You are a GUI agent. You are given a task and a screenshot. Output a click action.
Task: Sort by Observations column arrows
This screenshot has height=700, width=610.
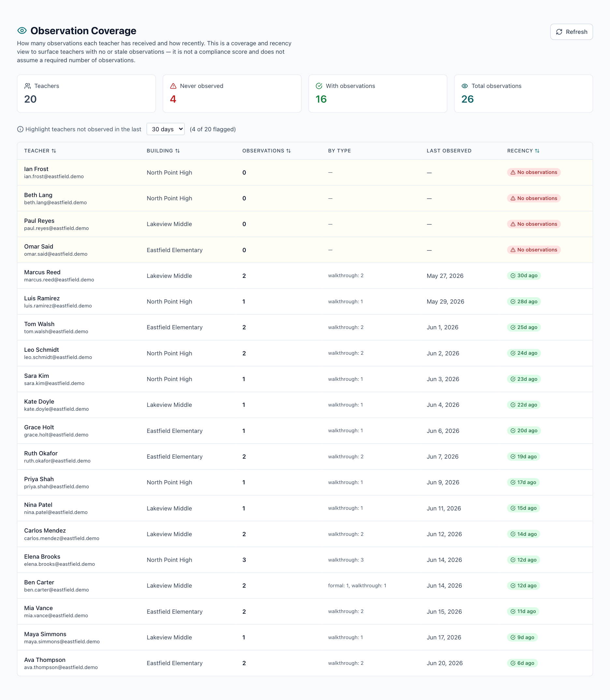[288, 151]
